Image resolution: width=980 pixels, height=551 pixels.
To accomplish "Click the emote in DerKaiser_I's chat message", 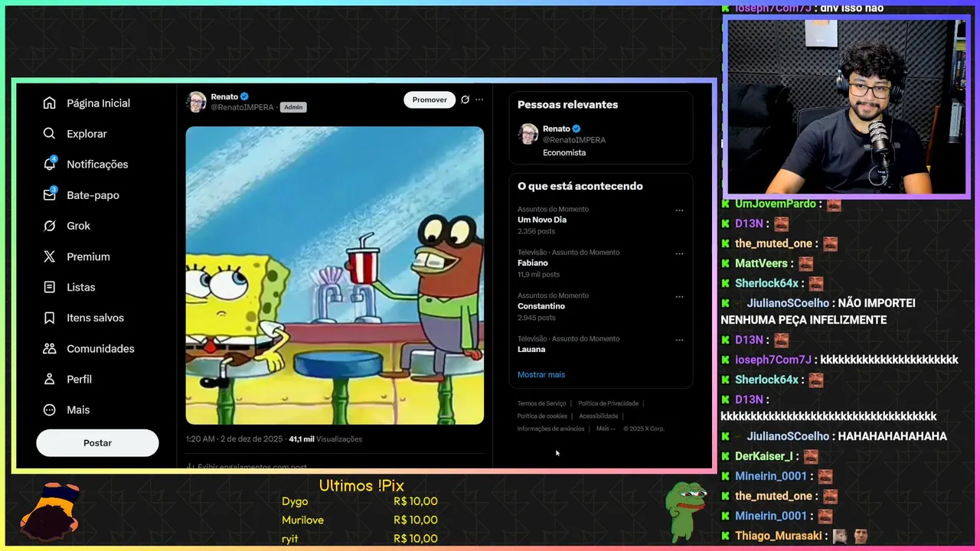I will (x=811, y=457).
